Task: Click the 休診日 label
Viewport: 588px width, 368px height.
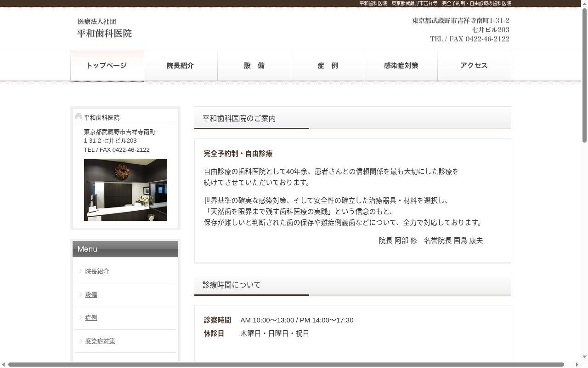Action: (x=214, y=333)
